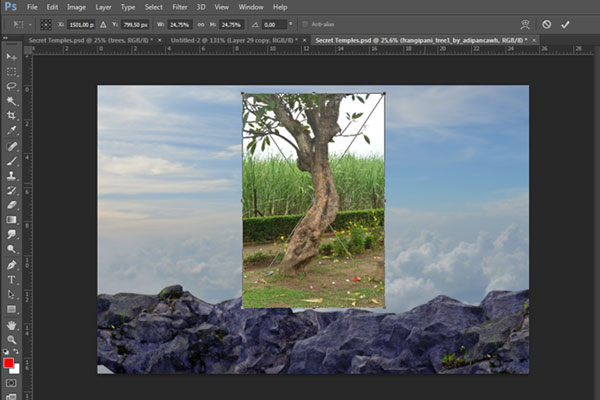Select the Eyedropper tool
600x400 pixels.
point(11,130)
